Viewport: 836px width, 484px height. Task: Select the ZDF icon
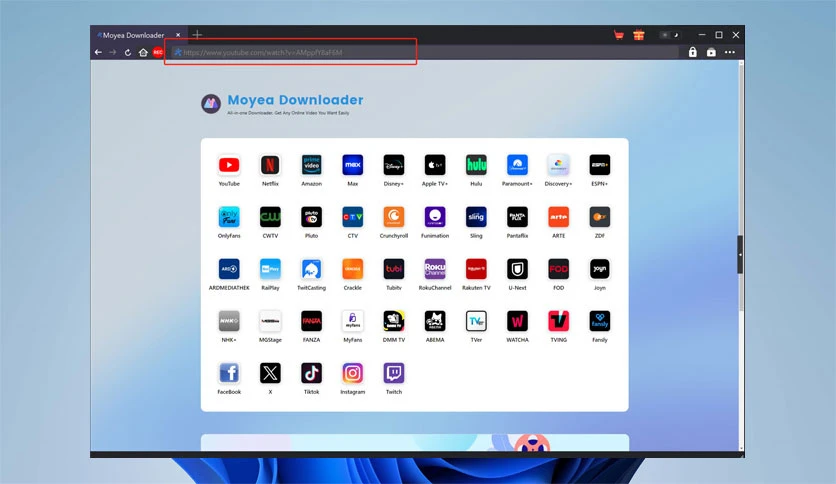(x=600, y=217)
